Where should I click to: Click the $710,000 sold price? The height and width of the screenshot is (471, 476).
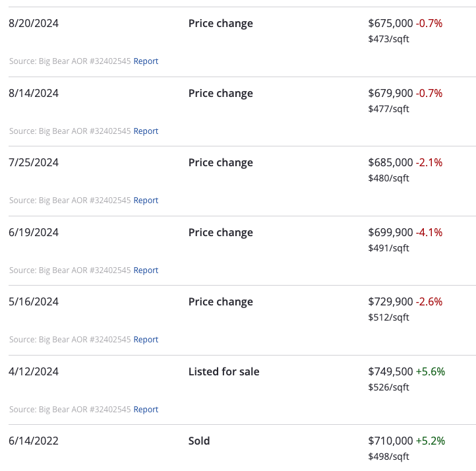(390, 441)
